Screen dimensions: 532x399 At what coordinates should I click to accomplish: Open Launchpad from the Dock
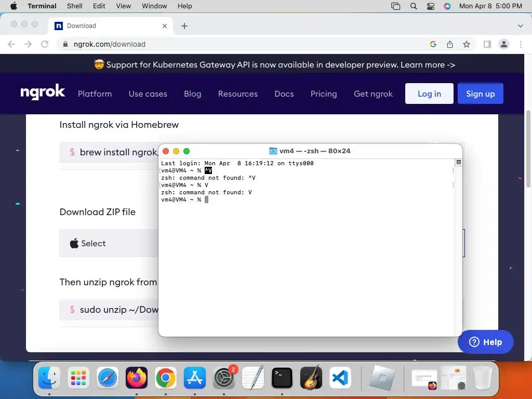78,378
